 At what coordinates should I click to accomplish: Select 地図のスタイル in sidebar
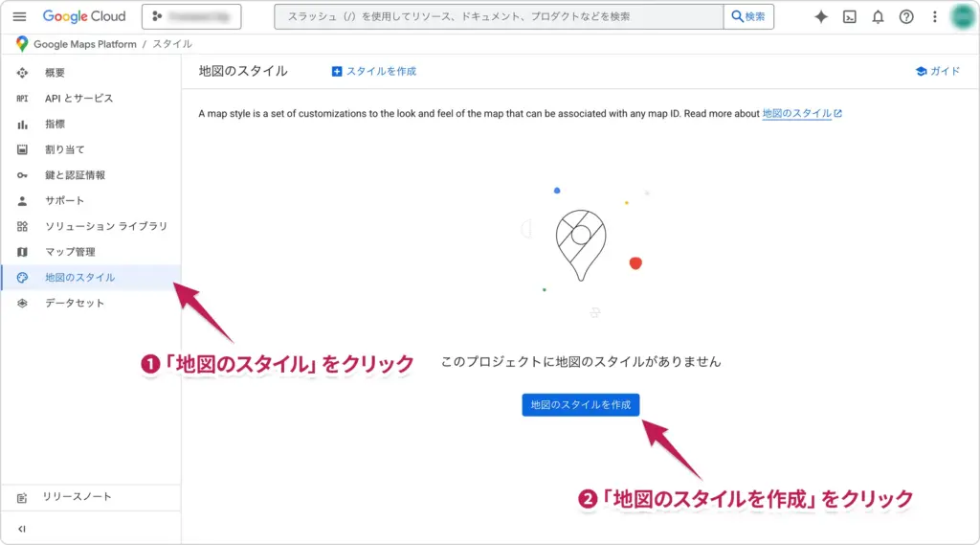tap(91, 277)
